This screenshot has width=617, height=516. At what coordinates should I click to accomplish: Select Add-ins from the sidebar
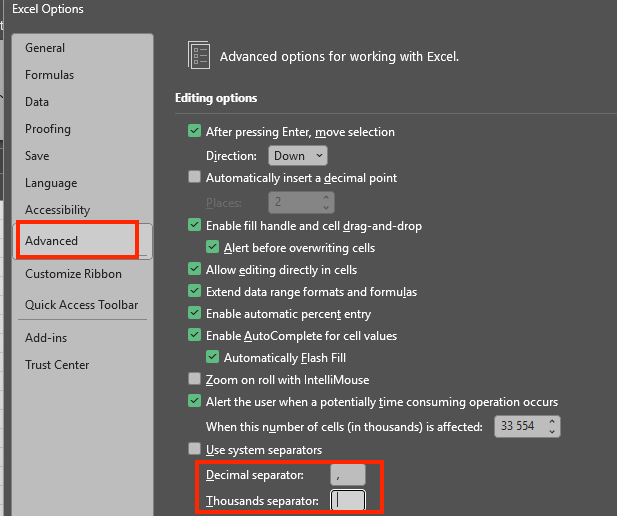pos(46,338)
